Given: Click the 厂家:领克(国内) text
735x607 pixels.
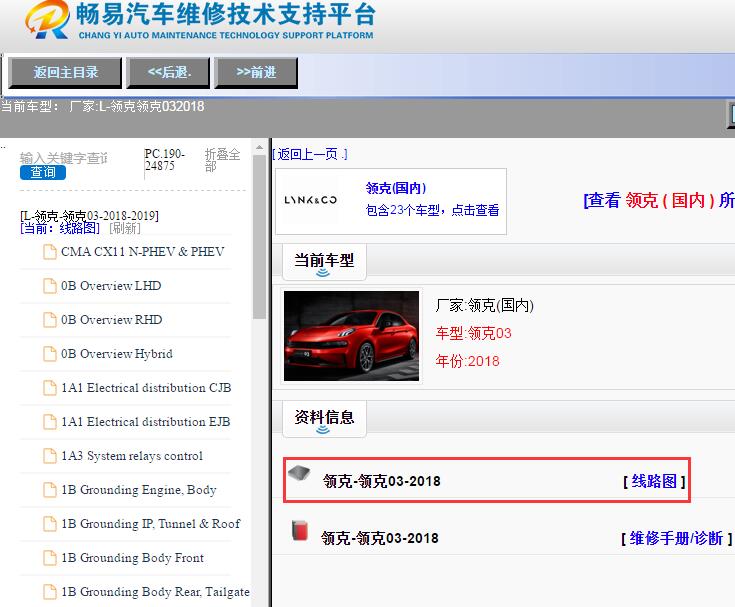Looking at the screenshot, I should pos(485,306).
